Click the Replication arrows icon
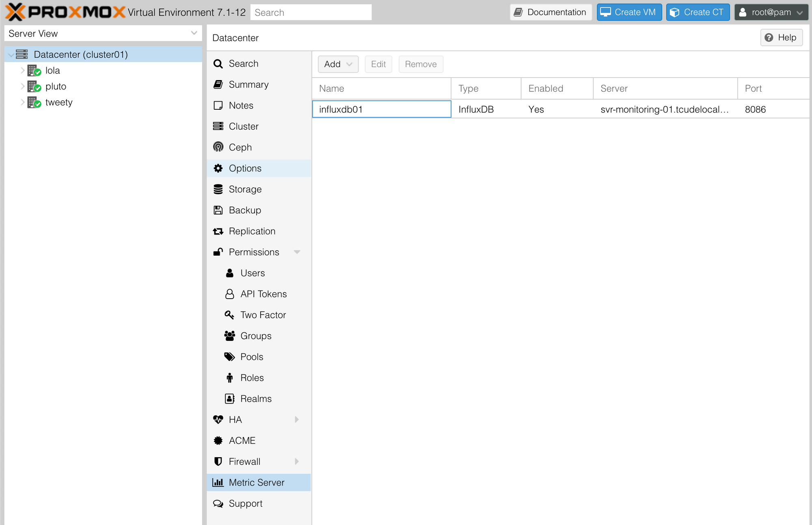The height and width of the screenshot is (525, 812). coord(218,231)
